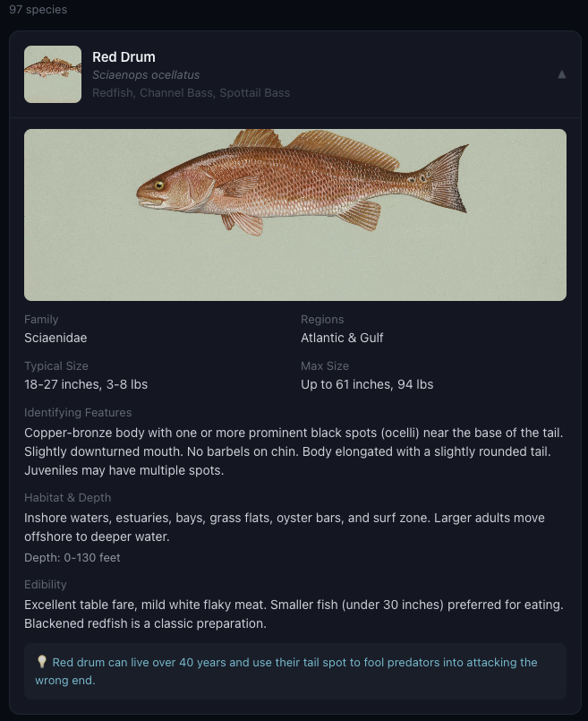The image size is (588, 721).
Task: Click the 97 species count label
Action: 38,10
